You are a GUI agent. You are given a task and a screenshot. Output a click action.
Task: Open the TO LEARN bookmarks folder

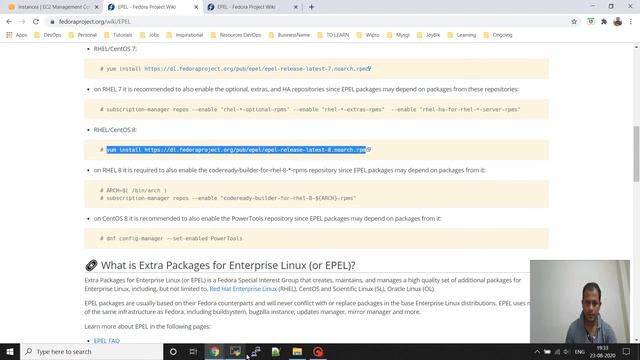pyautogui.click(x=333, y=35)
